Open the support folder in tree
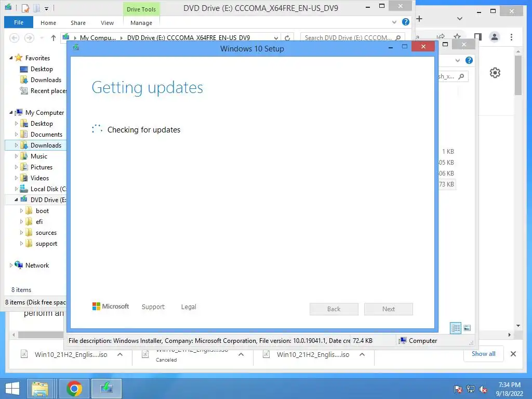The height and width of the screenshot is (399, 532). [x=46, y=244]
